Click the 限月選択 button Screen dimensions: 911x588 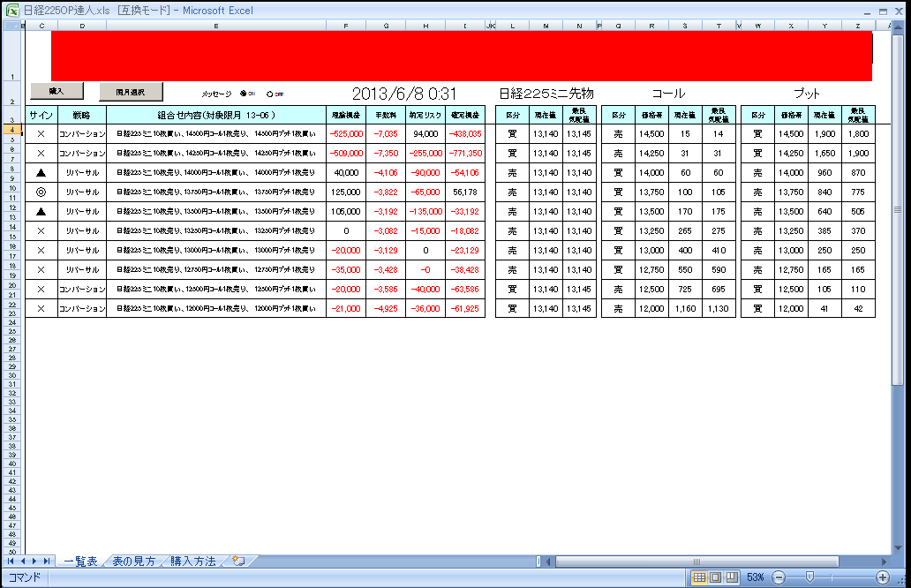131,92
